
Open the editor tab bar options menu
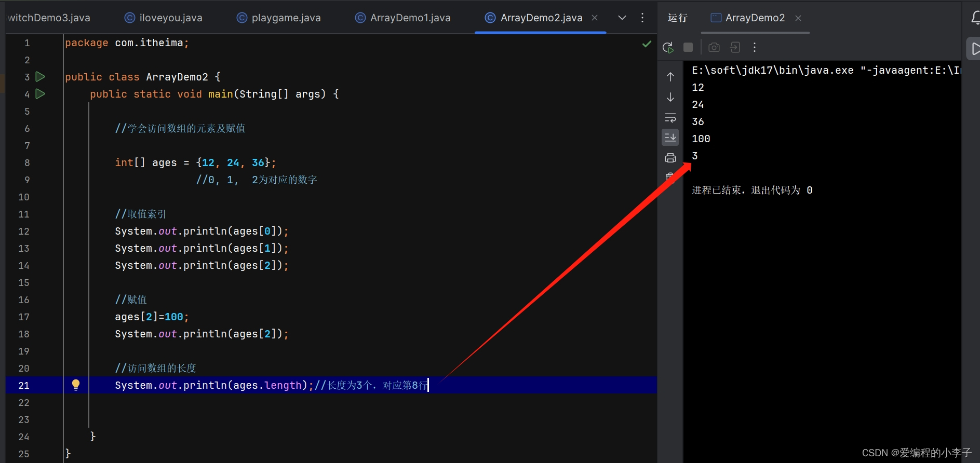point(642,18)
